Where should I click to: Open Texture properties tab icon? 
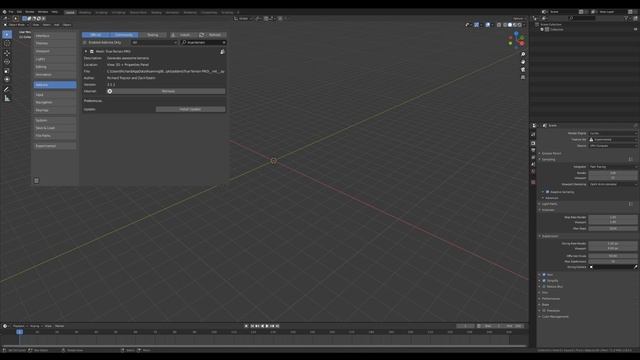pyautogui.click(x=533, y=182)
